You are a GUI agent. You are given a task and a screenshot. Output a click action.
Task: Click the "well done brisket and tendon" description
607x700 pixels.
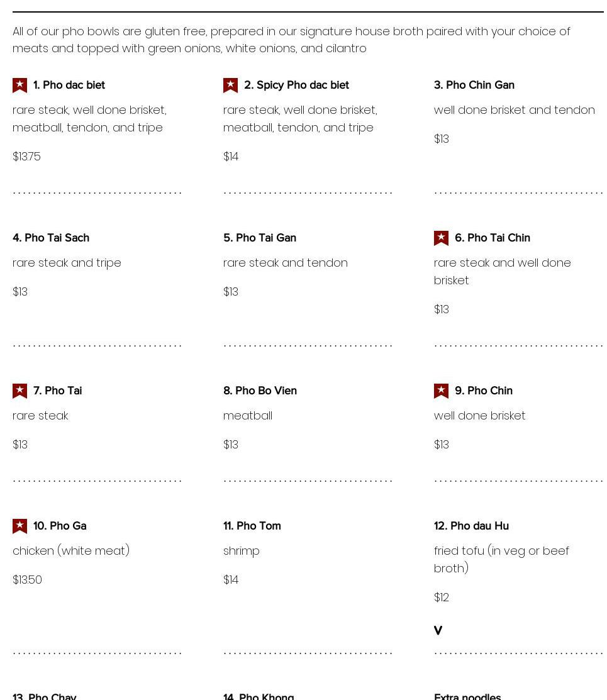pos(514,110)
